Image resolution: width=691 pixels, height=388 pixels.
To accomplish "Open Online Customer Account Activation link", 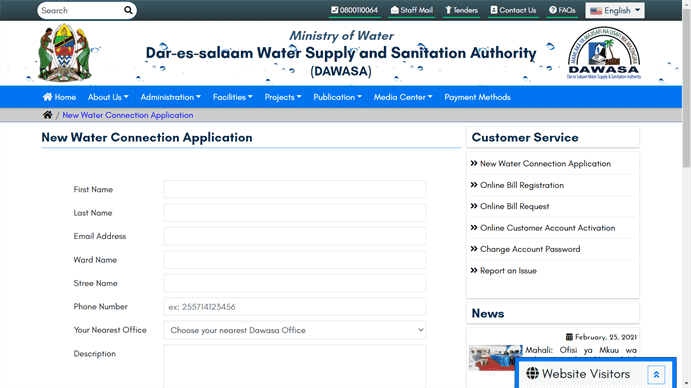I will click(547, 228).
